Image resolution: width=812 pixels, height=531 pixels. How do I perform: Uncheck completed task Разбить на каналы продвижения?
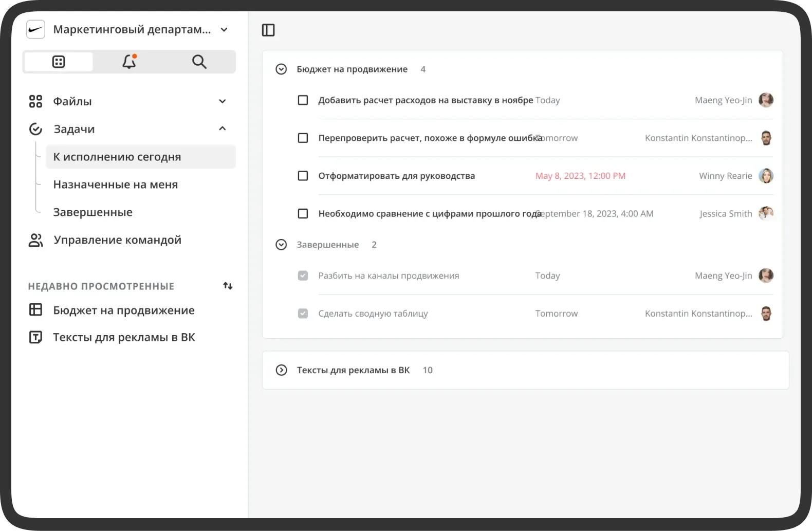pos(303,276)
